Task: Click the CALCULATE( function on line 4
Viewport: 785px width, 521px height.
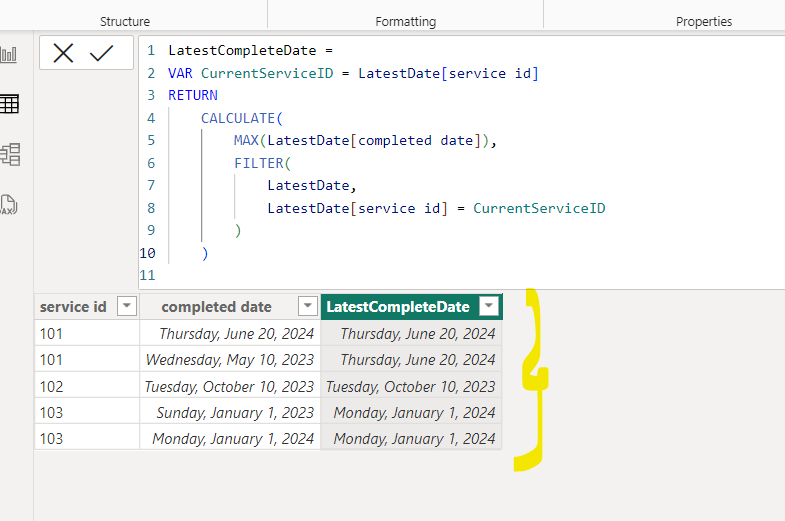Action: pos(242,118)
